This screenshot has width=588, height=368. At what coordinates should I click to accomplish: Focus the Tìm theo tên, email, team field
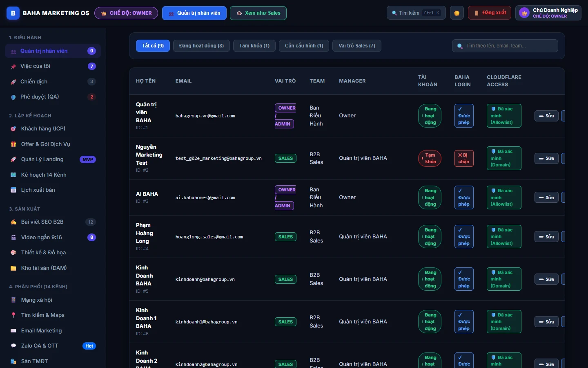(x=505, y=46)
